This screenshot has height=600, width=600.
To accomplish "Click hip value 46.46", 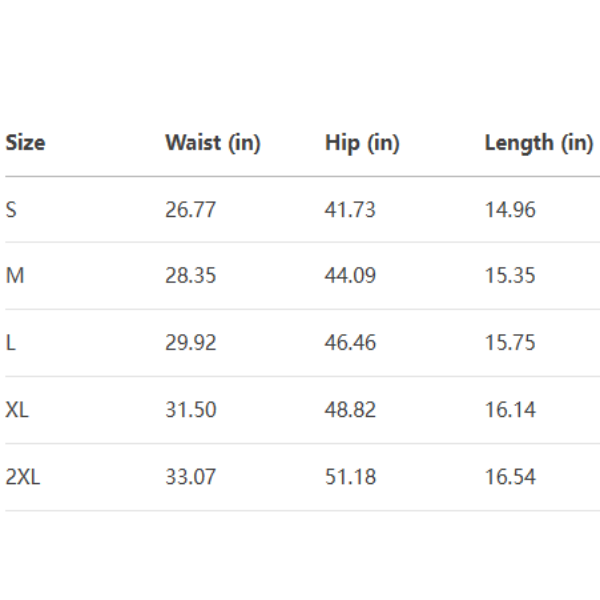I will tap(350, 343).
